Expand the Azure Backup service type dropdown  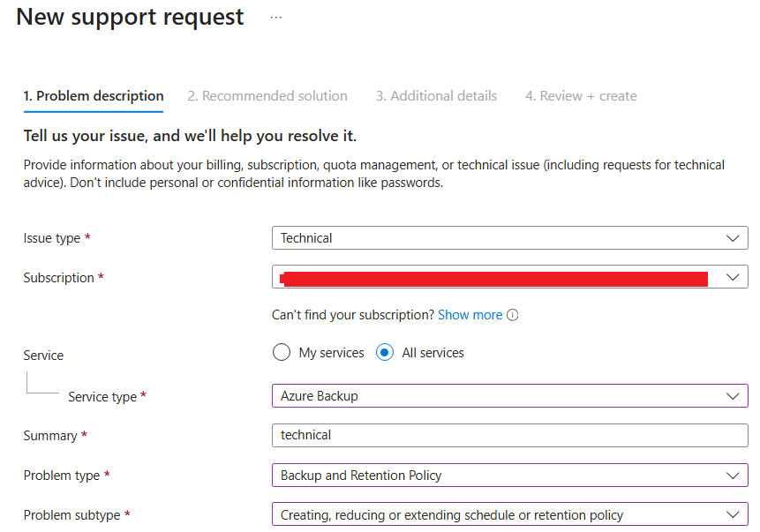click(x=510, y=396)
